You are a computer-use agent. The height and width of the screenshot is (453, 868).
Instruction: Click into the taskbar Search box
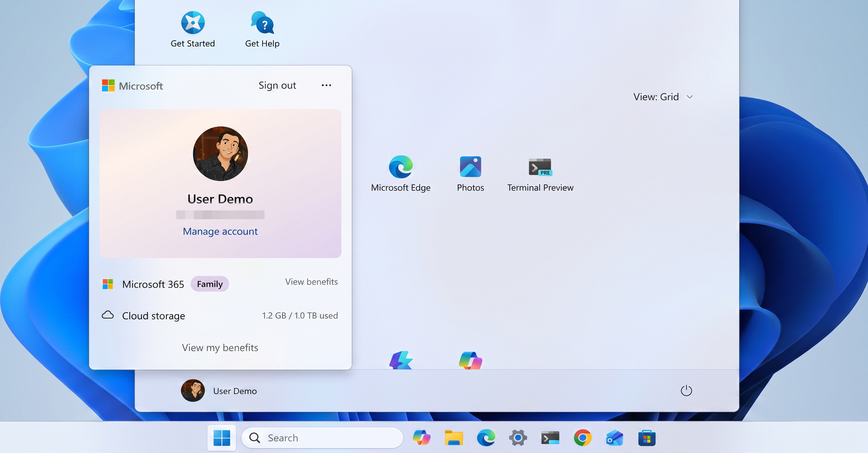point(322,438)
